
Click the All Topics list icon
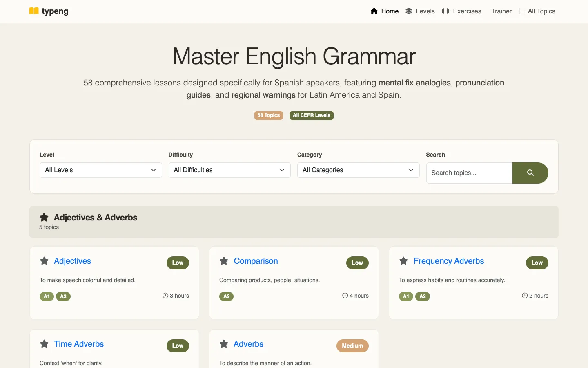click(x=521, y=11)
